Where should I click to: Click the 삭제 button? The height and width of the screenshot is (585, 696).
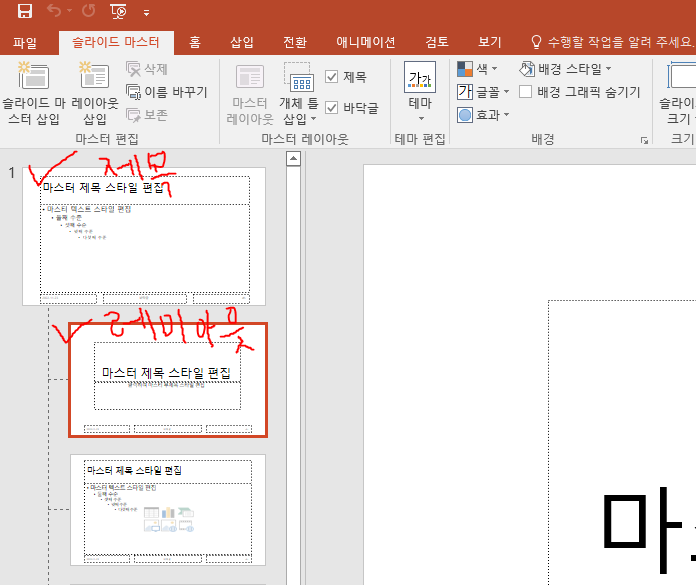pos(147,69)
